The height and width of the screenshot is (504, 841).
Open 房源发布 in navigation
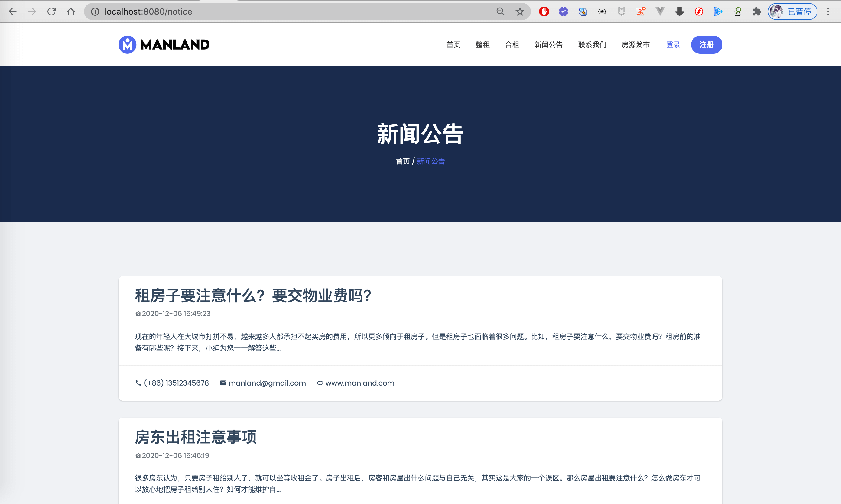pyautogui.click(x=635, y=44)
